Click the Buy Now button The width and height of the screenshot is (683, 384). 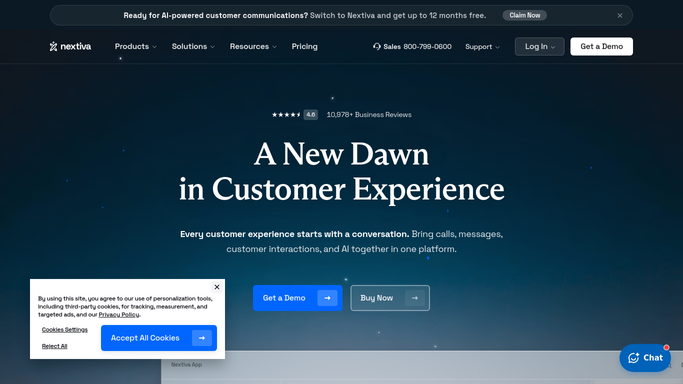[x=390, y=298]
